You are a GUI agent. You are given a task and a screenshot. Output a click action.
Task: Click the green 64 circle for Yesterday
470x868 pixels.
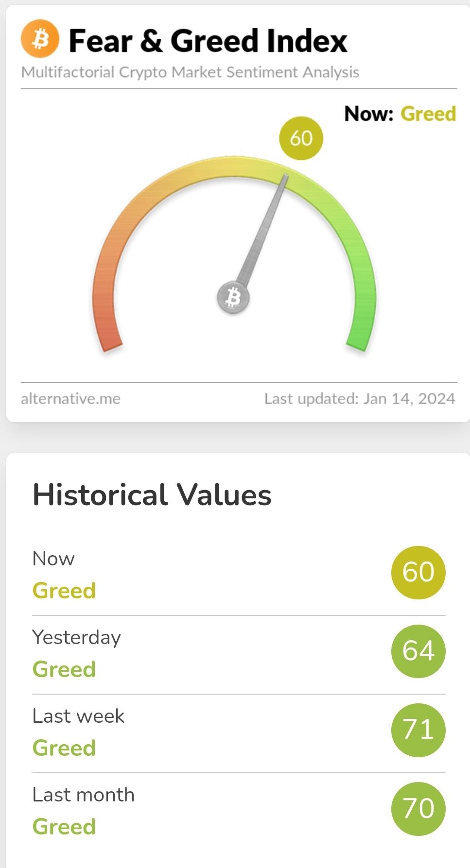tap(418, 651)
